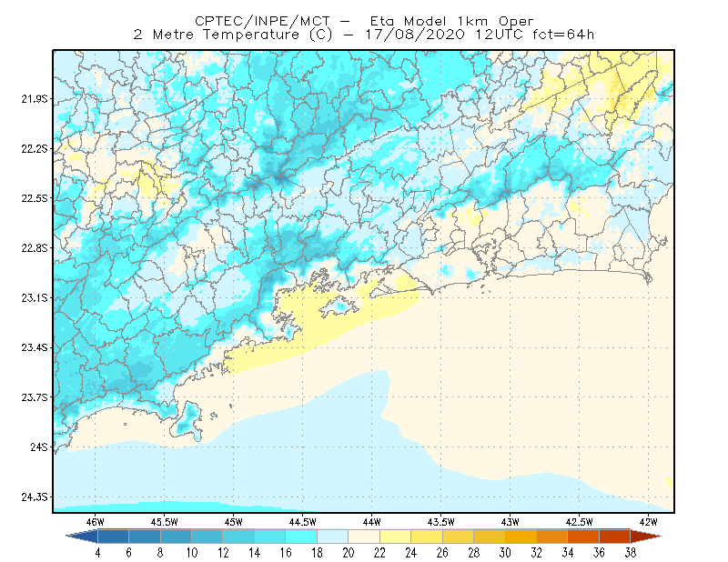Click the 24S latitude axis label
728x562 pixels.
tap(39, 447)
